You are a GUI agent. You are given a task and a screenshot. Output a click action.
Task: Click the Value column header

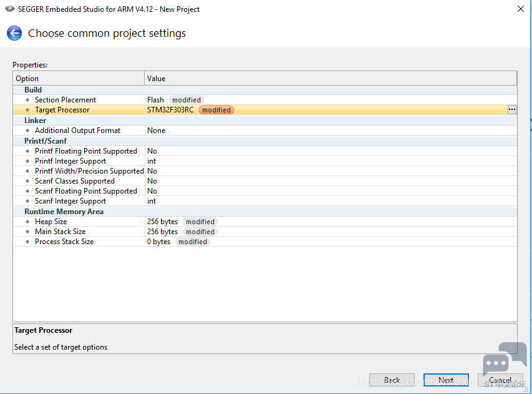(x=331, y=79)
